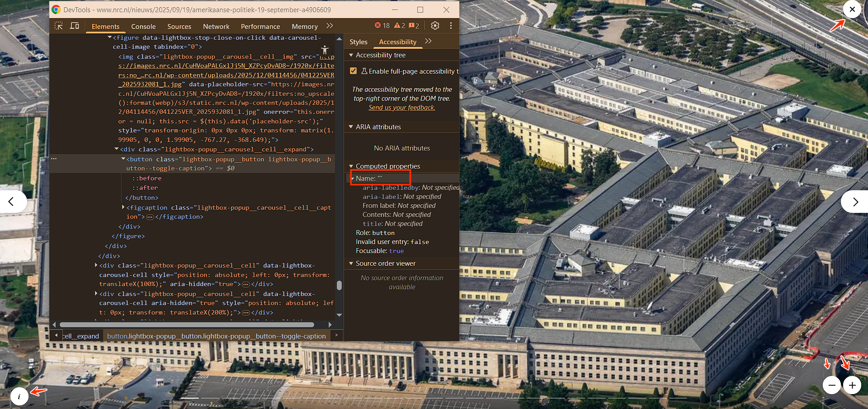This screenshot has width=868, height=409.
Task: Click the red error count indicator
Action: (x=382, y=26)
